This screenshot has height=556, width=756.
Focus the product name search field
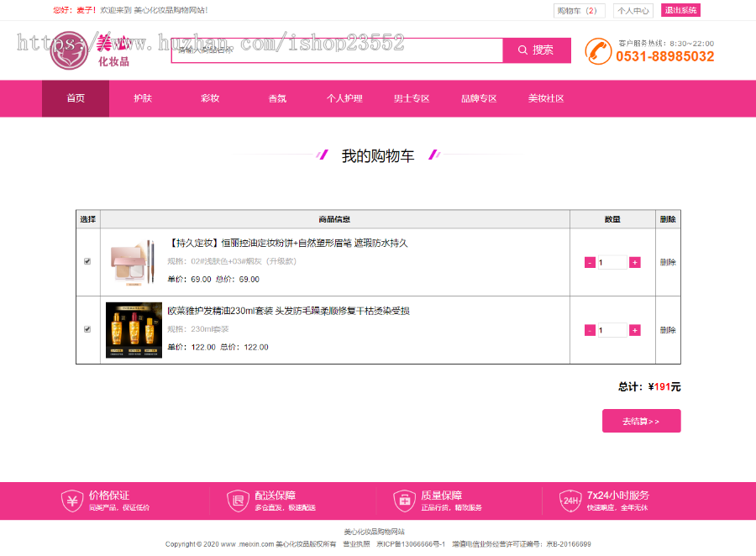pyautogui.click(x=337, y=50)
